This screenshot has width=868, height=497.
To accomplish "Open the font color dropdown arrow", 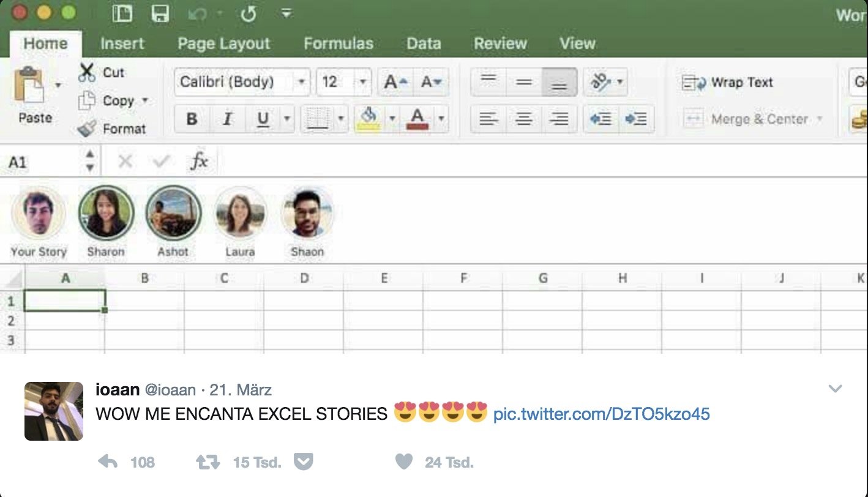I will pos(441,119).
